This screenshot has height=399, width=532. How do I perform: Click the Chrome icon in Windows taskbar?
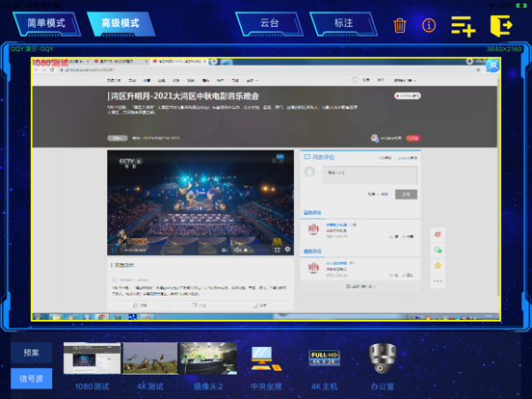point(102,317)
